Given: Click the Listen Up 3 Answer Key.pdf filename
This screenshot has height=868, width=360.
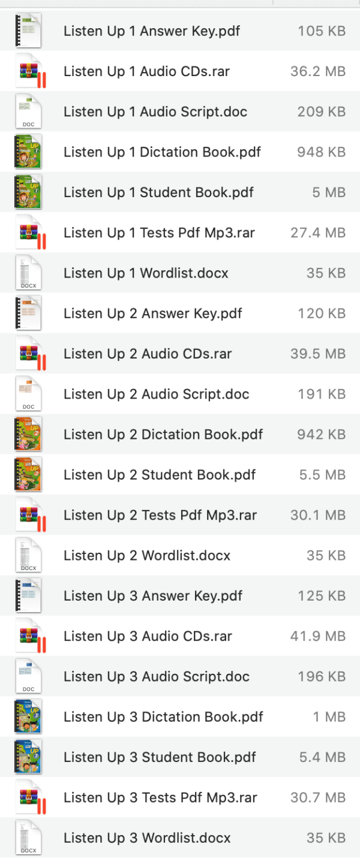Looking at the screenshot, I should point(152,595).
